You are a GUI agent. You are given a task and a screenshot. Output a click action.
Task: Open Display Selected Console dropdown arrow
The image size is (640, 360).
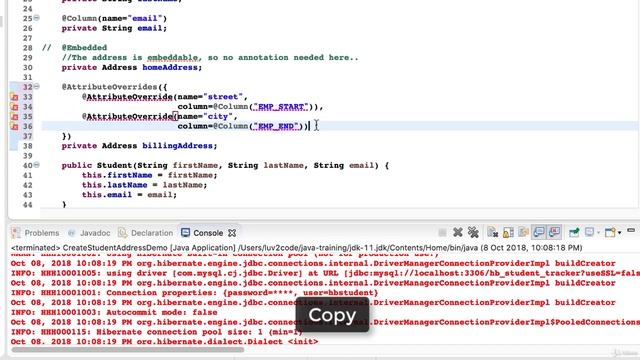pyautogui.click(x=598, y=233)
